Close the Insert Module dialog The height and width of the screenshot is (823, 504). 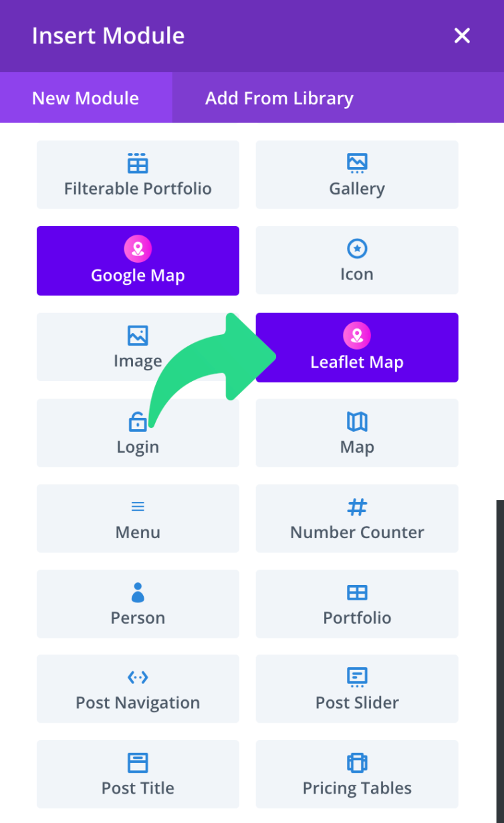(462, 35)
